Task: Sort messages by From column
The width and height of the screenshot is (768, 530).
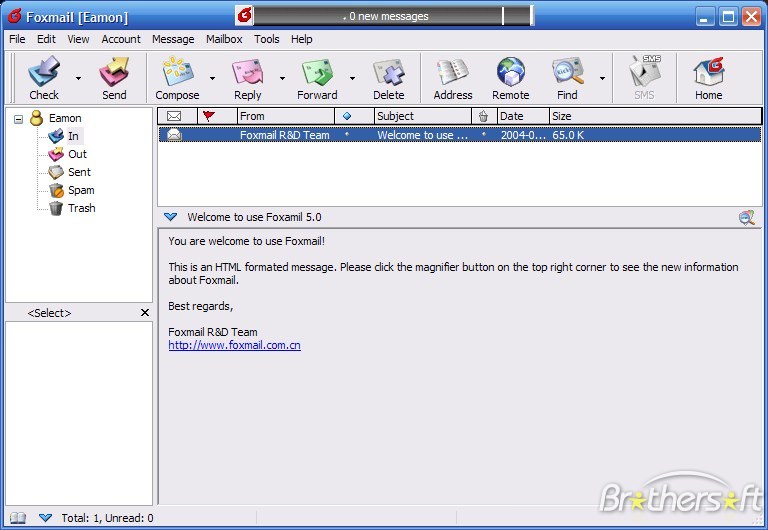Action: [285, 116]
